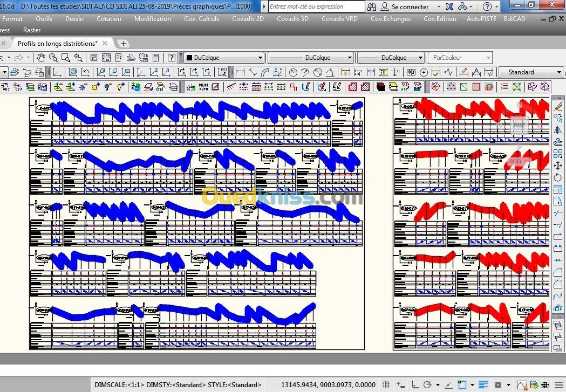Viewport: 566px width, 392px height.
Task: Expand the object snap settings arrow
Action: pos(472,385)
